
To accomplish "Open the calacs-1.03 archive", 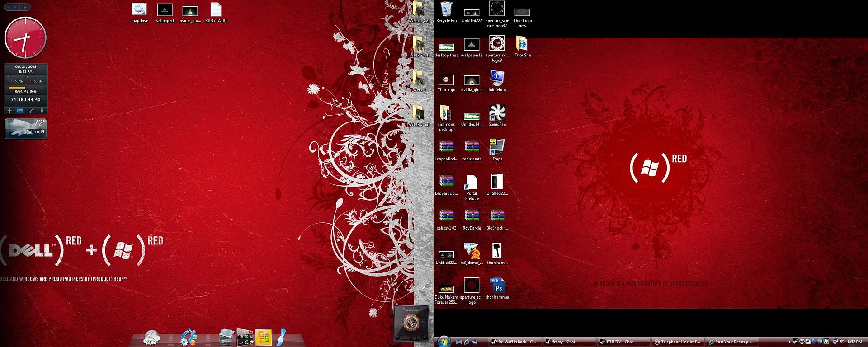I will point(446,219).
